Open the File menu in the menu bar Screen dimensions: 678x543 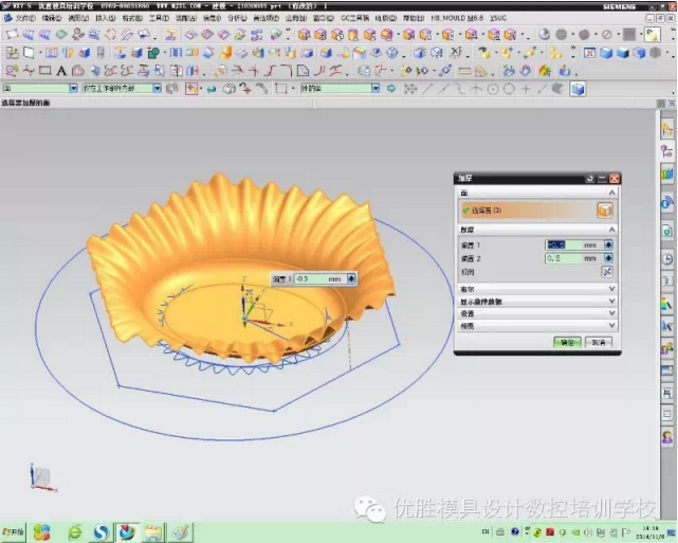[x=25, y=18]
